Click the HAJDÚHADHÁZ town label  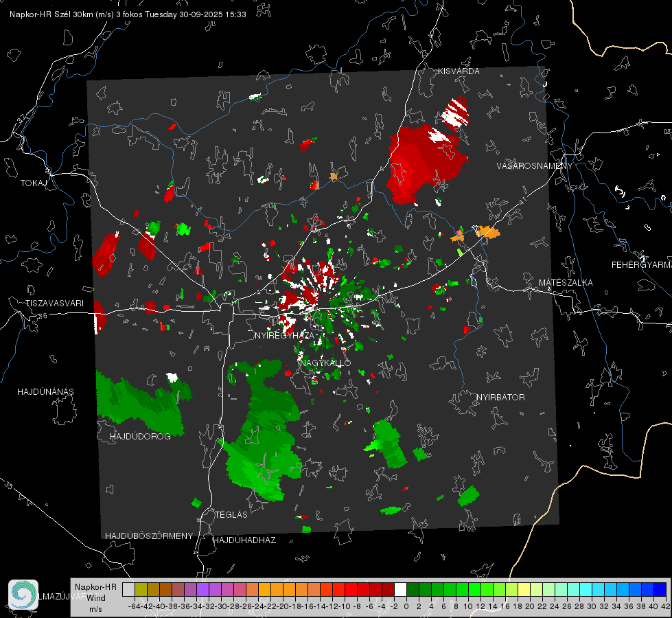click(x=244, y=540)
